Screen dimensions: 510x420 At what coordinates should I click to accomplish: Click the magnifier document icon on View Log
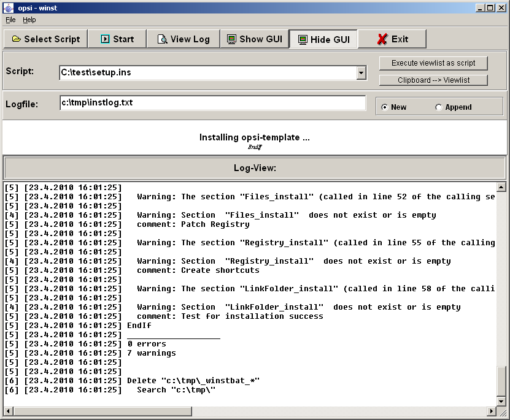[x=162, y=39]
